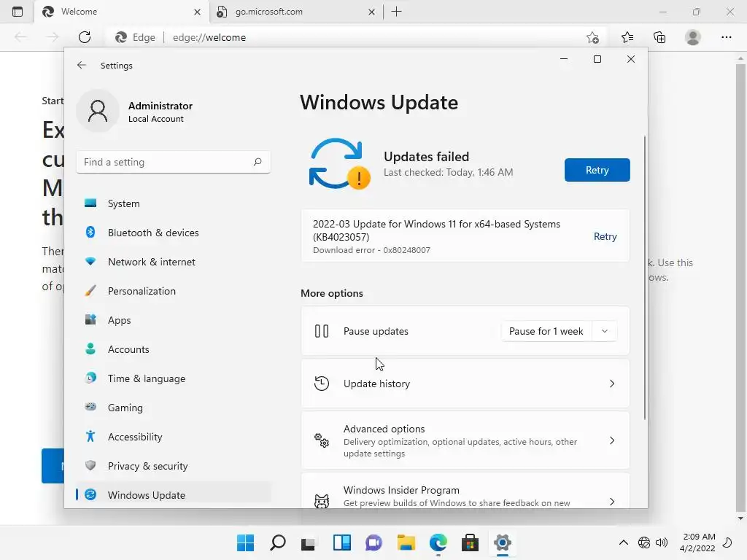Click the Updates failed sync status icon

click(339, 164)
